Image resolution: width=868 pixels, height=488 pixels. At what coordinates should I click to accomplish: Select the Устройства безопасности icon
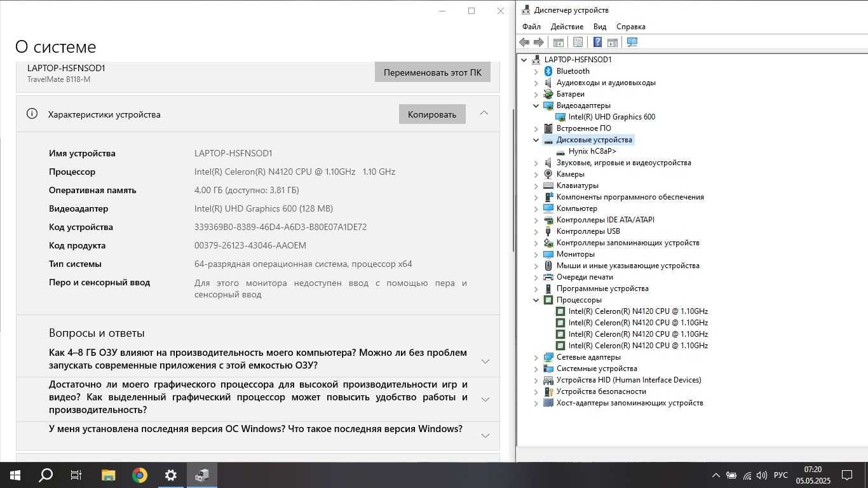548,391
